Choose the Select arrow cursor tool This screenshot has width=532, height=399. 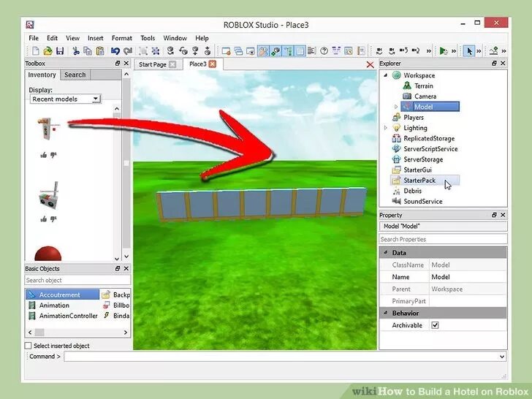coord(469,51)
